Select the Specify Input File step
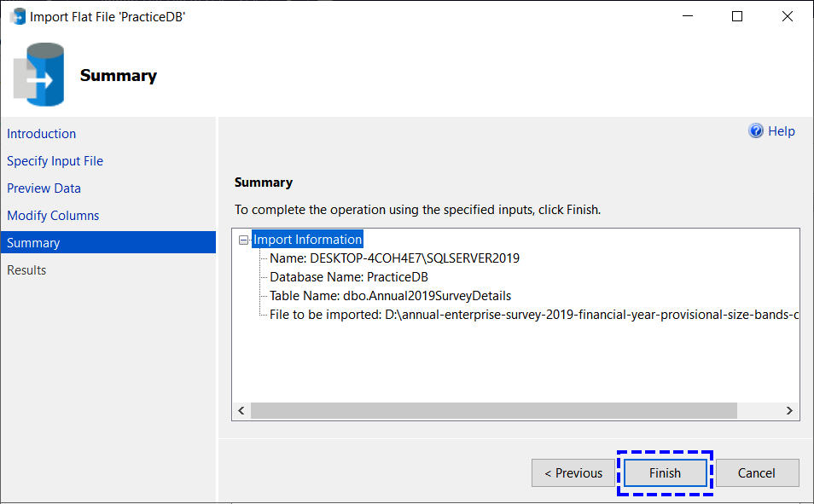This screenshot has height=504, width=814. pos(55,160)
